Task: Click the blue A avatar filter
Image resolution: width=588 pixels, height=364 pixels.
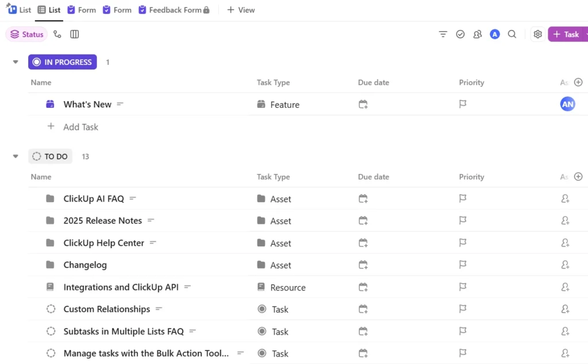Action: [494, 34]
